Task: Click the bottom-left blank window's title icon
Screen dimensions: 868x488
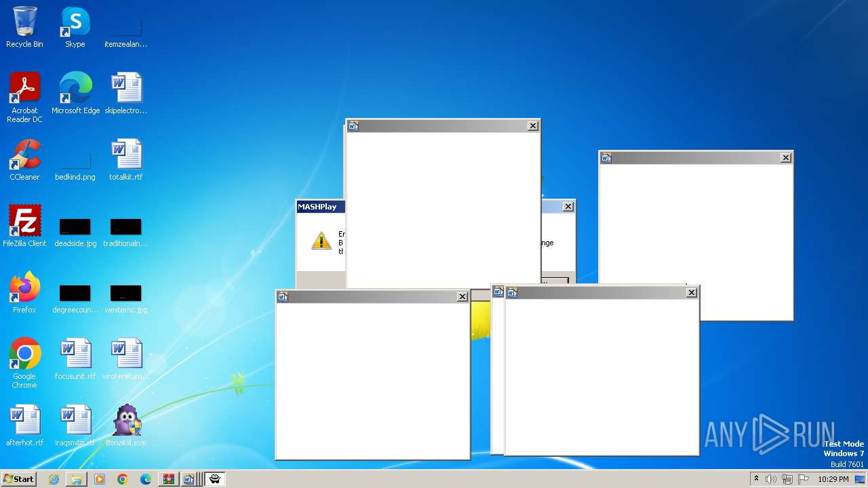Action: tap(283, 297)
